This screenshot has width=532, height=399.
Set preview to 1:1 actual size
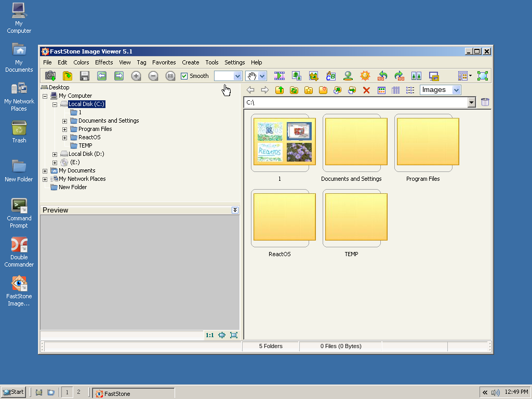210,335
